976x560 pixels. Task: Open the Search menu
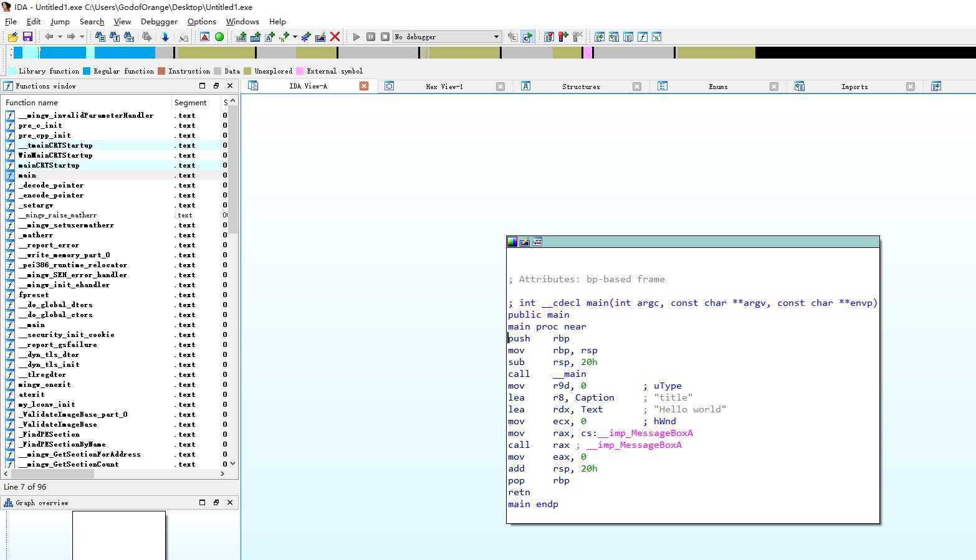tap(92, 21)
